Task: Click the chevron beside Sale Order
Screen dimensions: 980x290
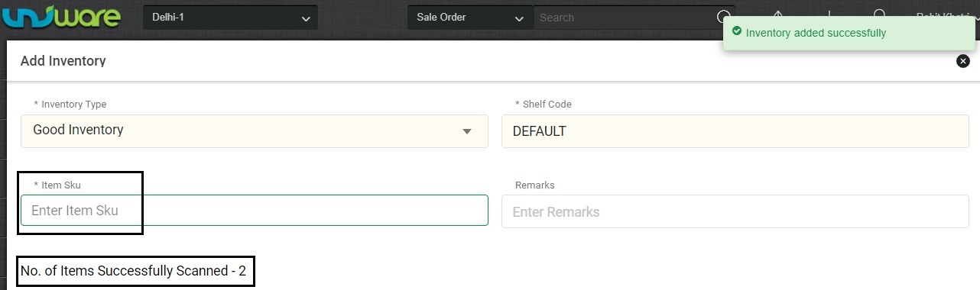Action: pyautogui.click(x=520, y=18)
